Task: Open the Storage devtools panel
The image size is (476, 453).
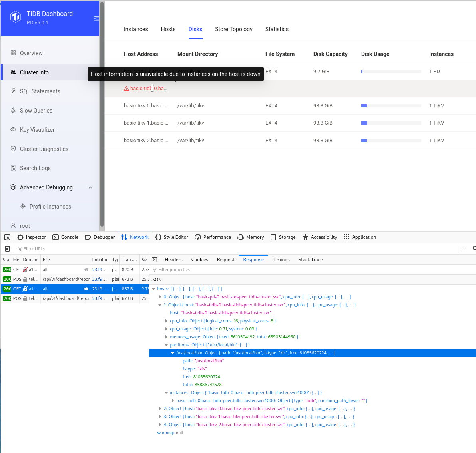Action: (x=283, y=237)
